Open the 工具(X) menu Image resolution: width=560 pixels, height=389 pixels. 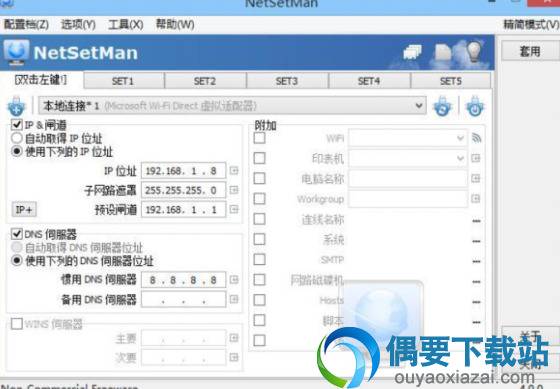pyautogui.click(x=126, y=25)
